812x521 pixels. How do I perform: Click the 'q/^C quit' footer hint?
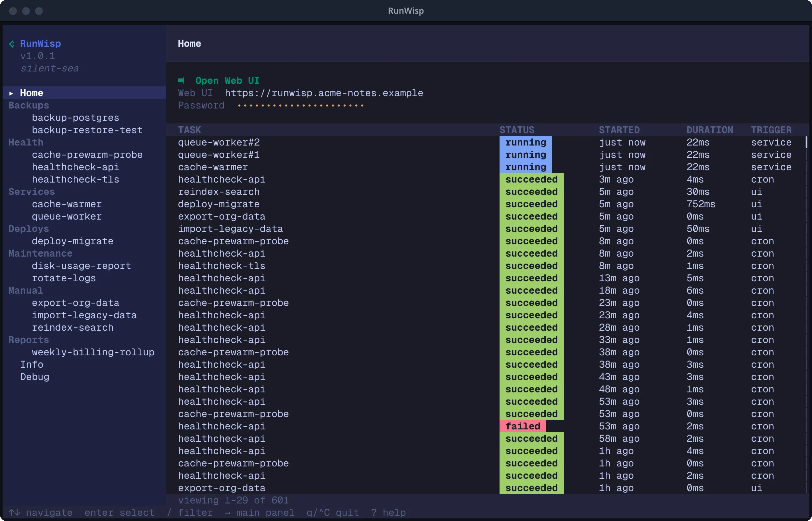333,513
